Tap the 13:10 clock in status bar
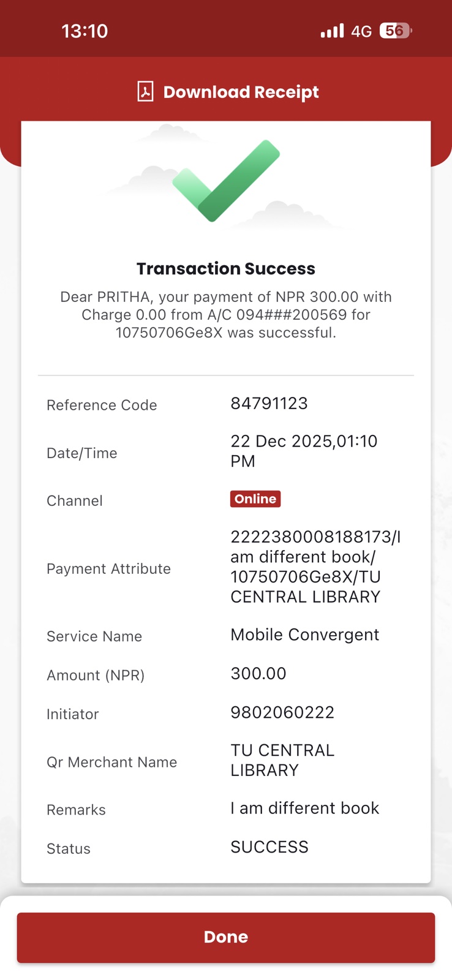The width and height of the screenshot is (452, 980). point(85,31)
